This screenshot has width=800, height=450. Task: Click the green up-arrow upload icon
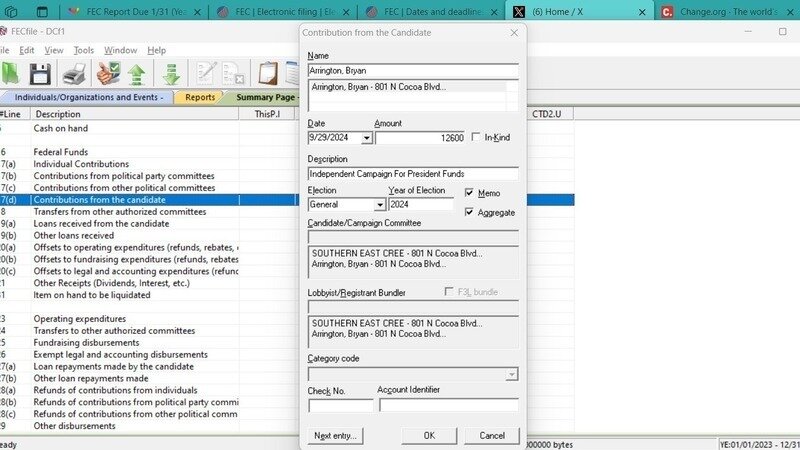(x=137, y=74)
